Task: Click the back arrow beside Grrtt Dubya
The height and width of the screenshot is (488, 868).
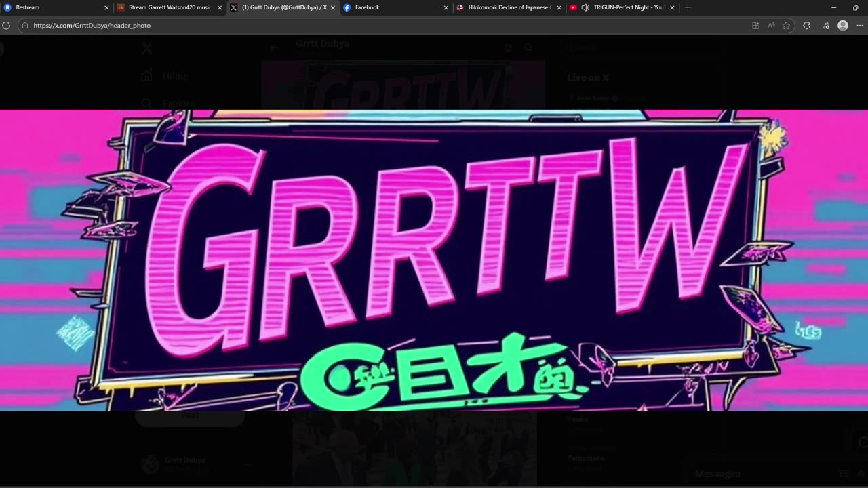Action: click(274, 47)
